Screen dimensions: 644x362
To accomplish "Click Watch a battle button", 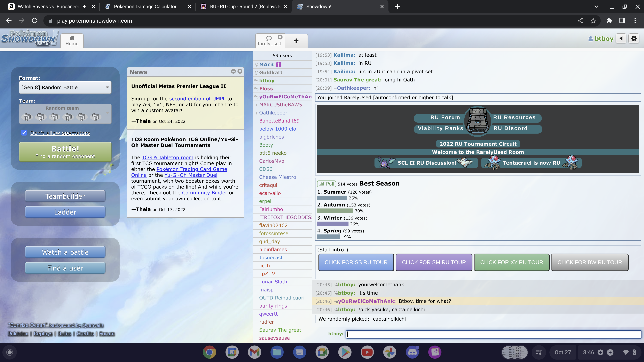I will tap(65, 252).
